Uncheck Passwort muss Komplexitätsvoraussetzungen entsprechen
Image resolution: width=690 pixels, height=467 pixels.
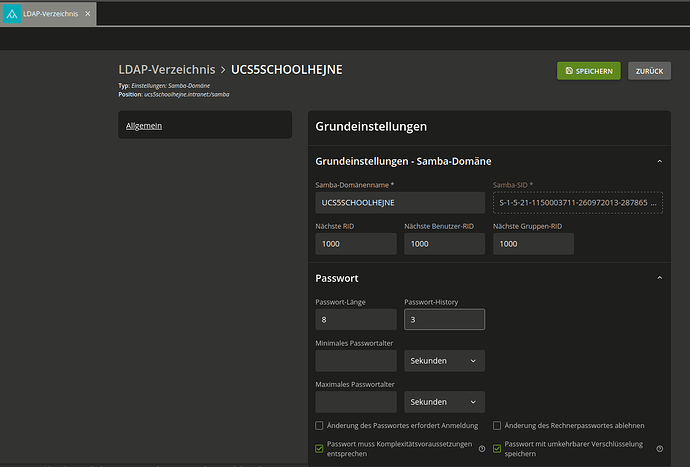pos(319,449)
